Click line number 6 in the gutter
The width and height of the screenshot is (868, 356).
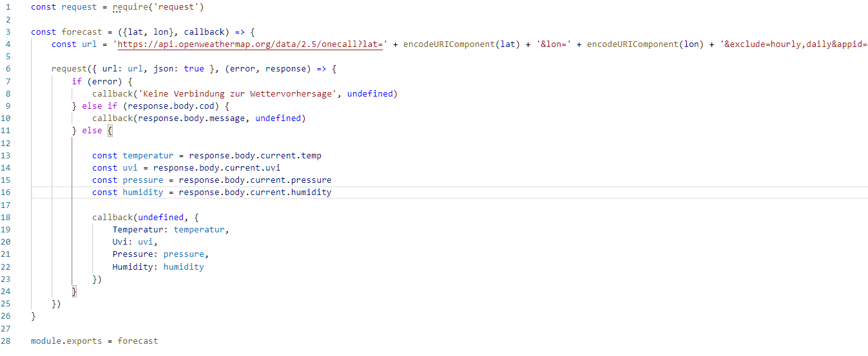point(8,69)
